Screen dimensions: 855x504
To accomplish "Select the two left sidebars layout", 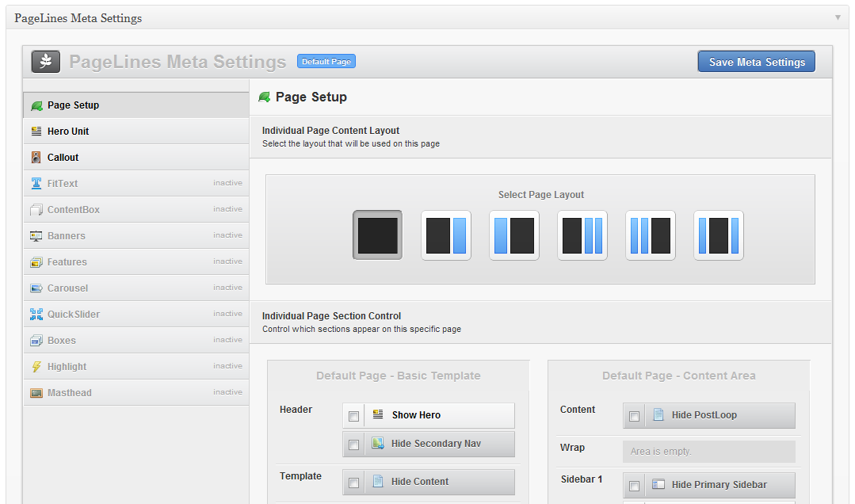I will (x=651, y=235).
